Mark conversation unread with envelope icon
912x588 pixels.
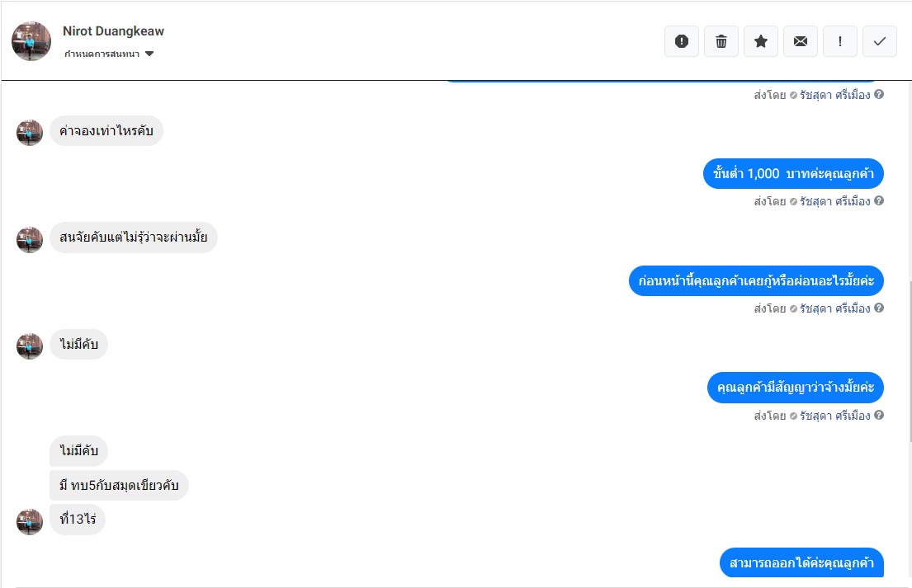point(801,41)
